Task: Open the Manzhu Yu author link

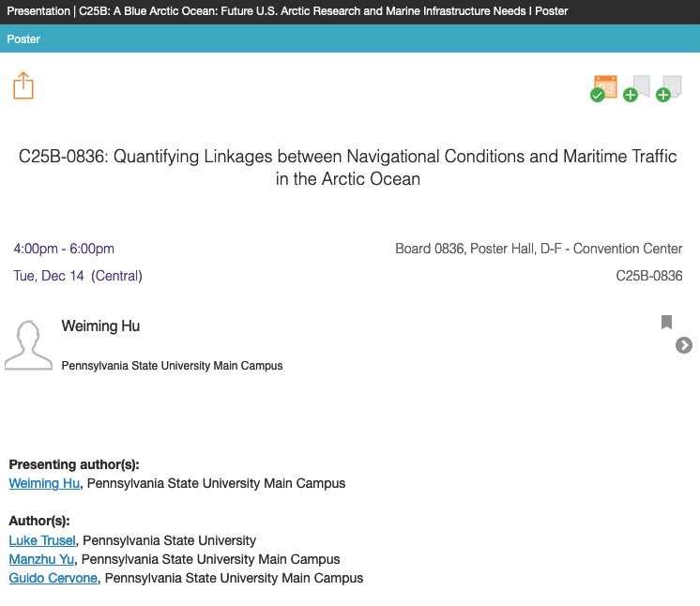Action: click(41, 559)
